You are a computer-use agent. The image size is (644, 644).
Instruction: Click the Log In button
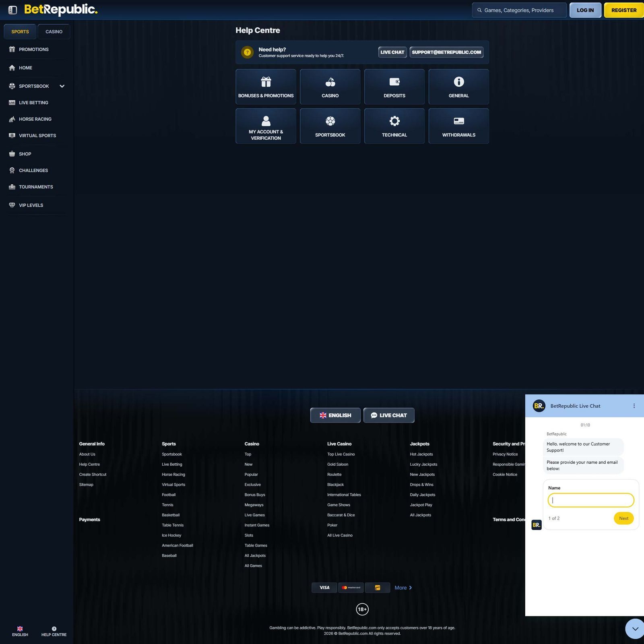(585, 10)
